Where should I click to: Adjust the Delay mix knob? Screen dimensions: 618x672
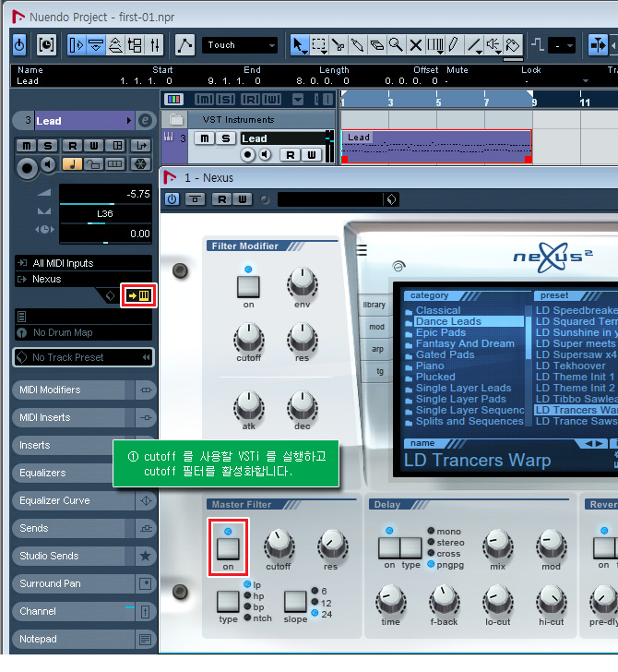(x=497, y=545)
